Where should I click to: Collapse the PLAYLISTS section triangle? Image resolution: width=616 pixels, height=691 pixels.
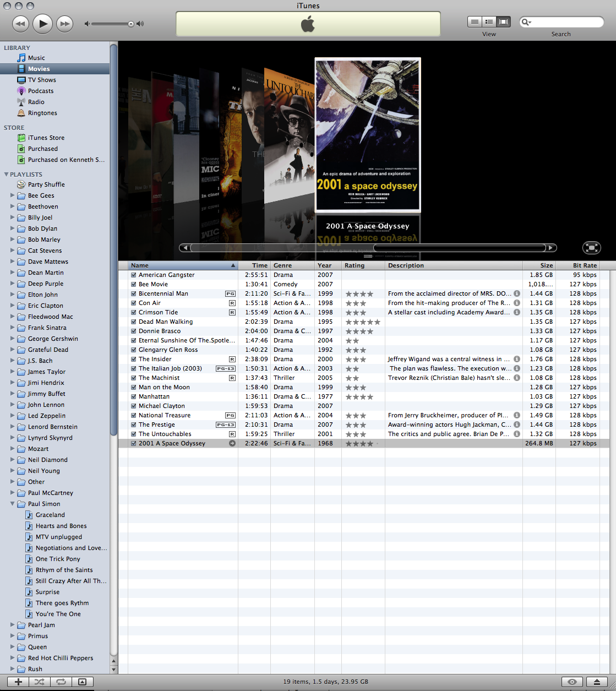point(6,175)
